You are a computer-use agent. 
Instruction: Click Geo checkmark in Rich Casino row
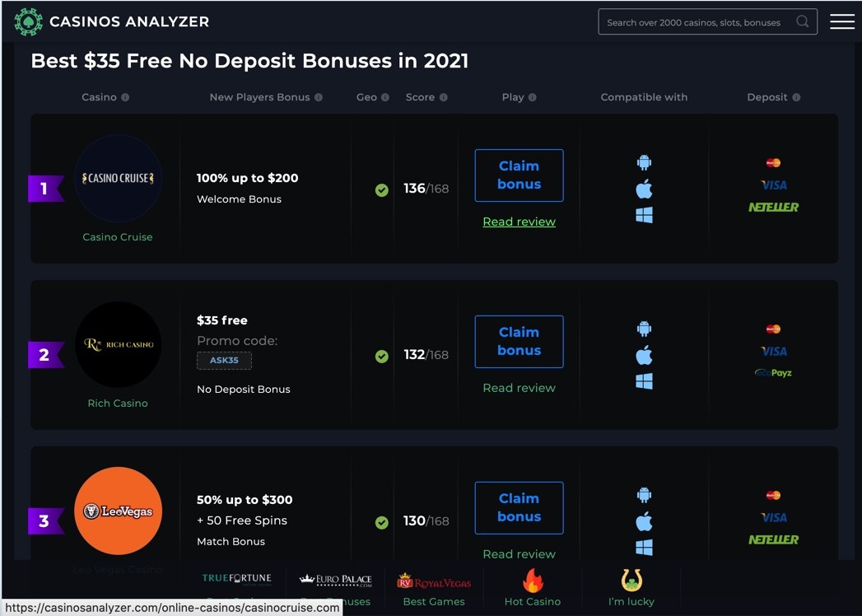click(381, 357)
